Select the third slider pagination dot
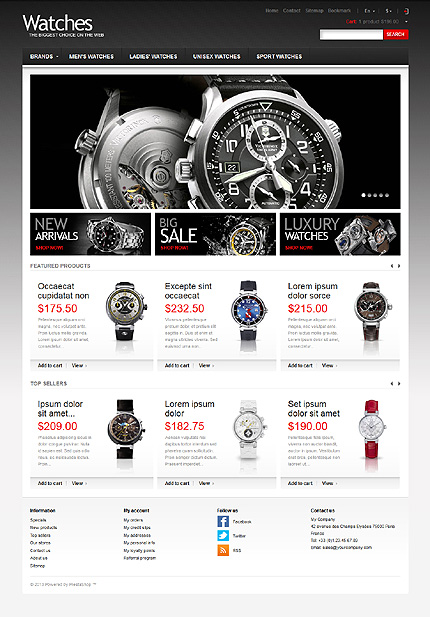430x617 pixels. (x=375, y=195)
